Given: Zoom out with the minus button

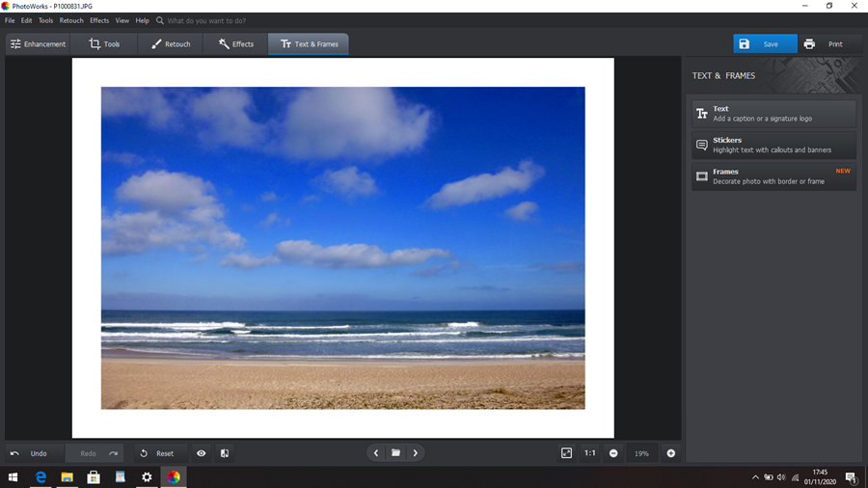Looking at the screenshot, I should click(x=613, y=453).
